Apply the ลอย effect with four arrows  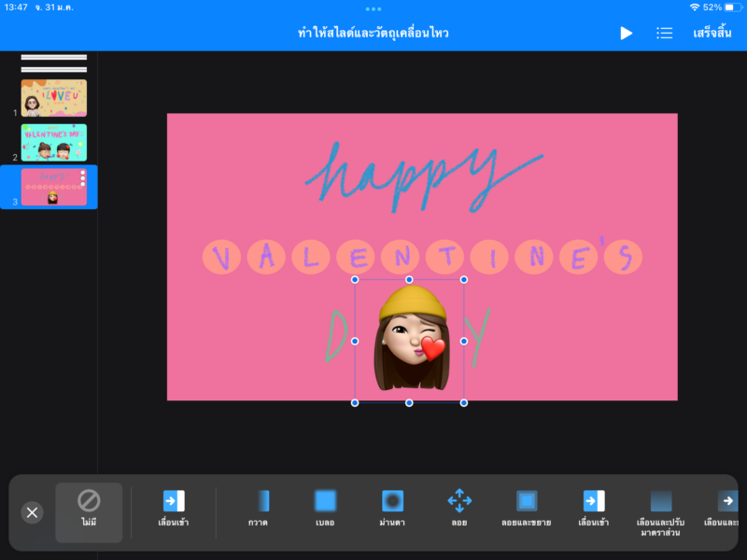(459, 509)
